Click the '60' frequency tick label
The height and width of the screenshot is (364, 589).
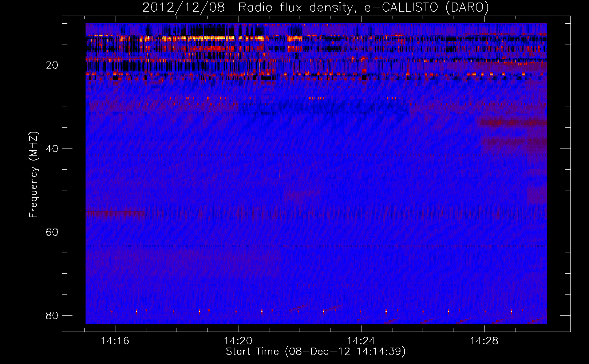point(52,232)
